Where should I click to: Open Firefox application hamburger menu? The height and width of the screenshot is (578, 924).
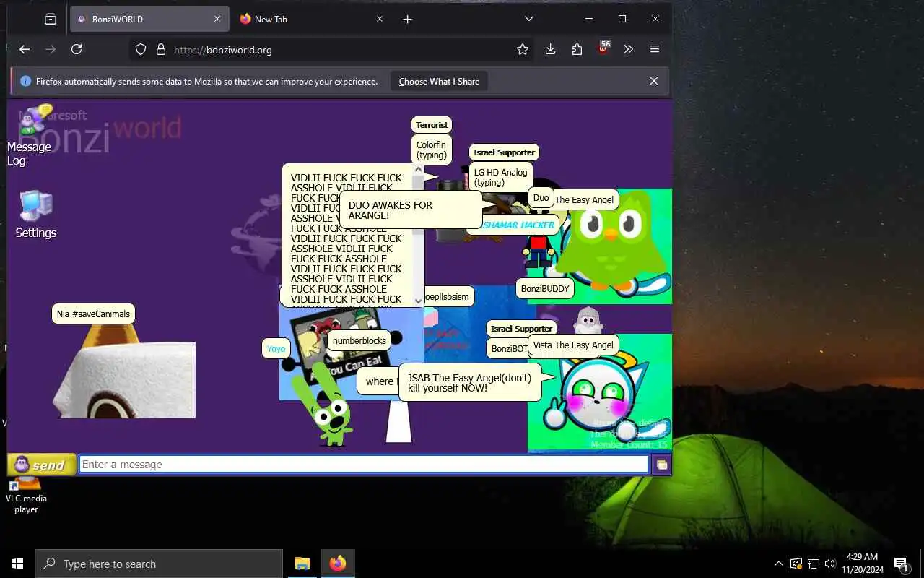pyautogui.click(x=655, y=49)
